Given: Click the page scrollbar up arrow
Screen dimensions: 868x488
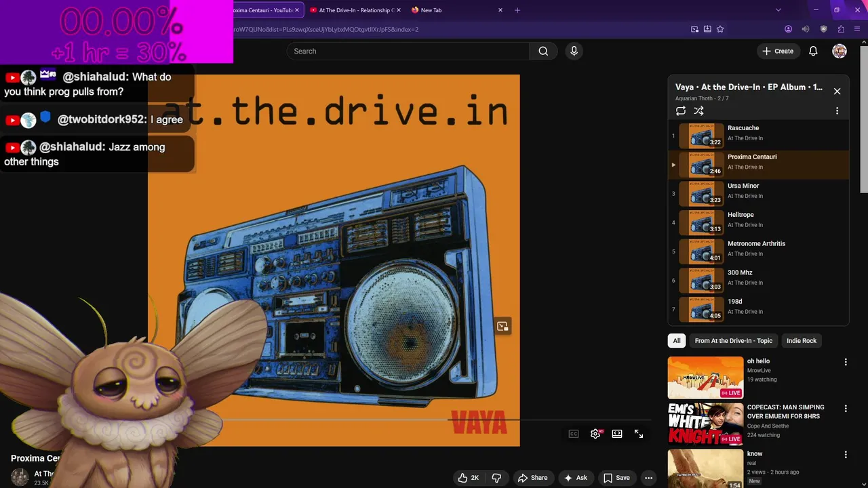Looking at the screenshot, I should (x=864, y=43).
